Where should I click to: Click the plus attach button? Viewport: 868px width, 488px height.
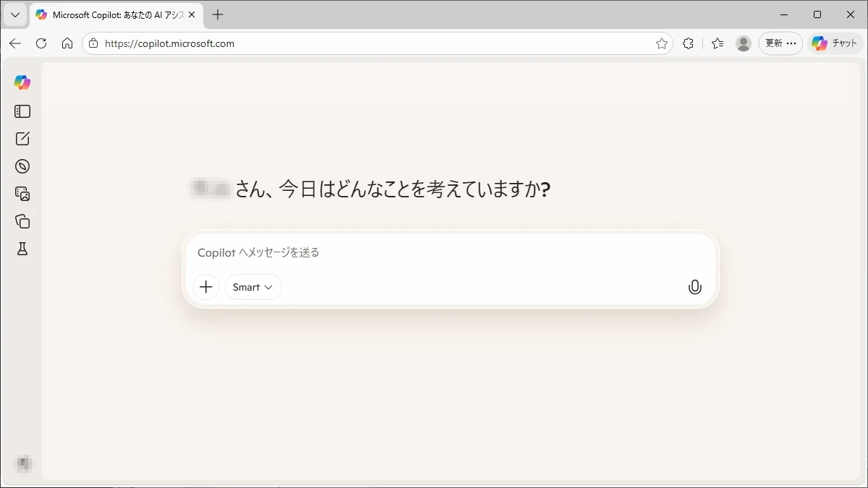[x=206, y=287]
